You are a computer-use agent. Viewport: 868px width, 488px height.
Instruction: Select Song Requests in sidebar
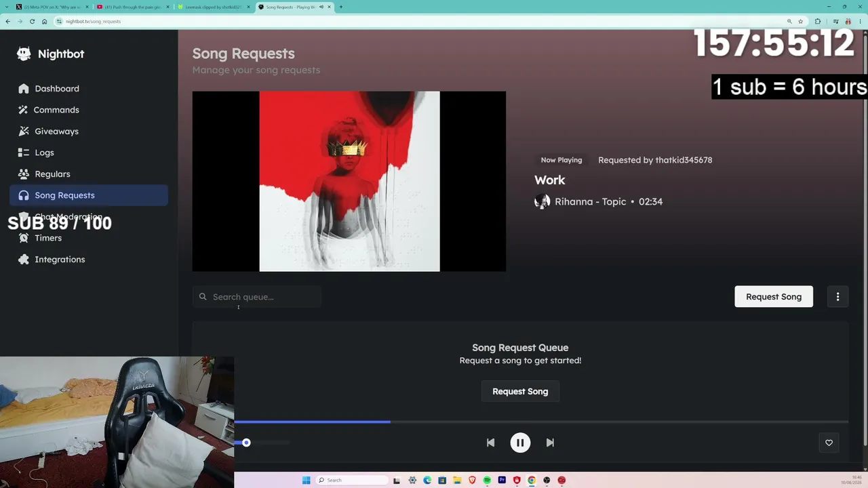click(89, 195)
